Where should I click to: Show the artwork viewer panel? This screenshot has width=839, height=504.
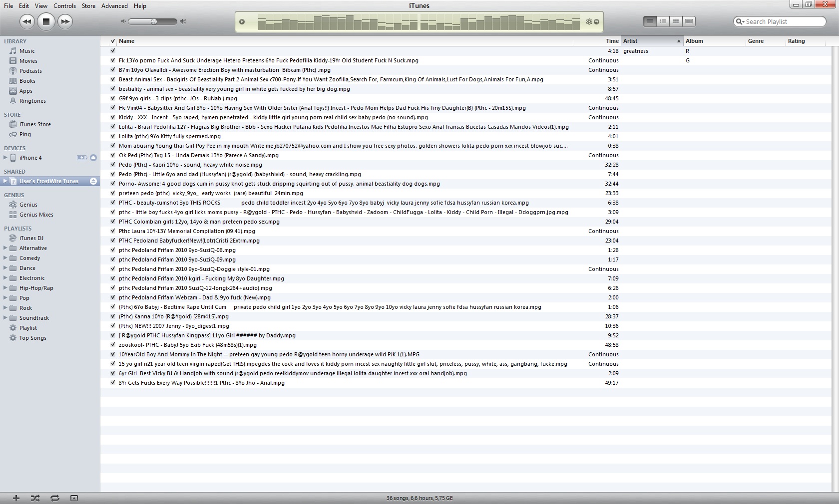pos(74,498)
